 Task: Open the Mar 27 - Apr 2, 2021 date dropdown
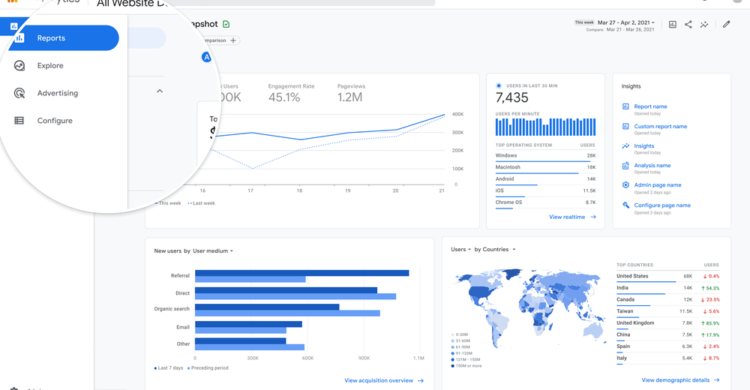pyautogui.click(x=626, y=22)
